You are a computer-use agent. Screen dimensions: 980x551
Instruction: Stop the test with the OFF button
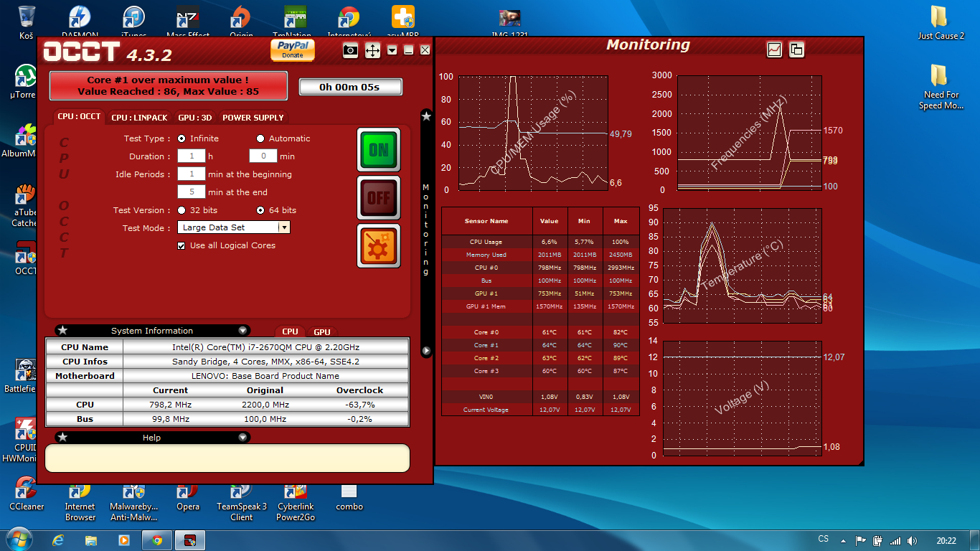378,197
